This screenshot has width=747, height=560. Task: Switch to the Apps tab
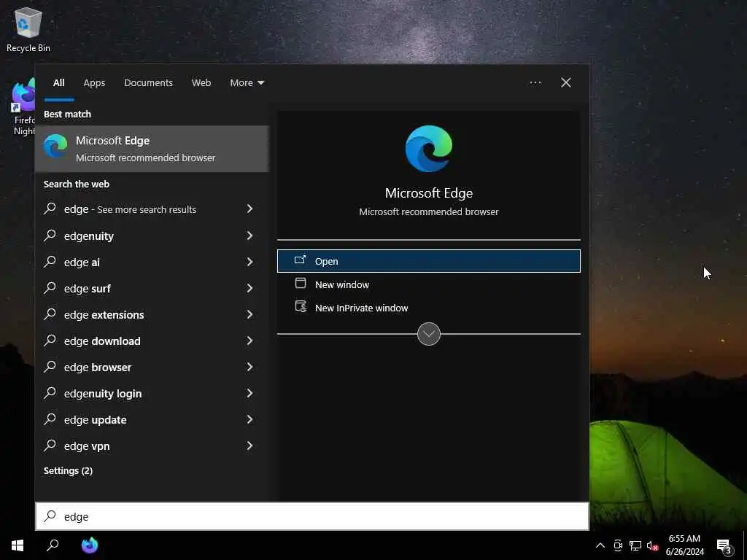[94, 83]
